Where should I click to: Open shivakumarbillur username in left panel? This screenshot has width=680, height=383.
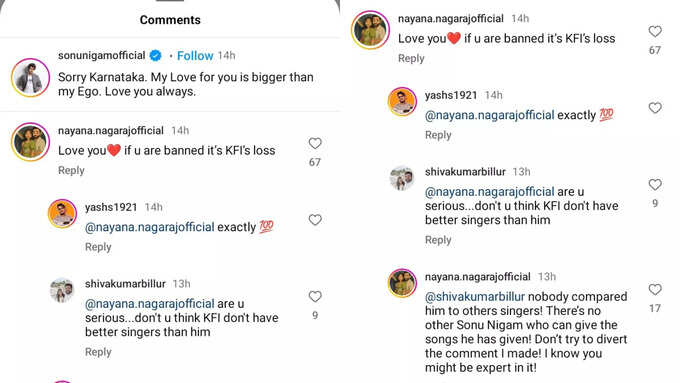pos(125,284)
